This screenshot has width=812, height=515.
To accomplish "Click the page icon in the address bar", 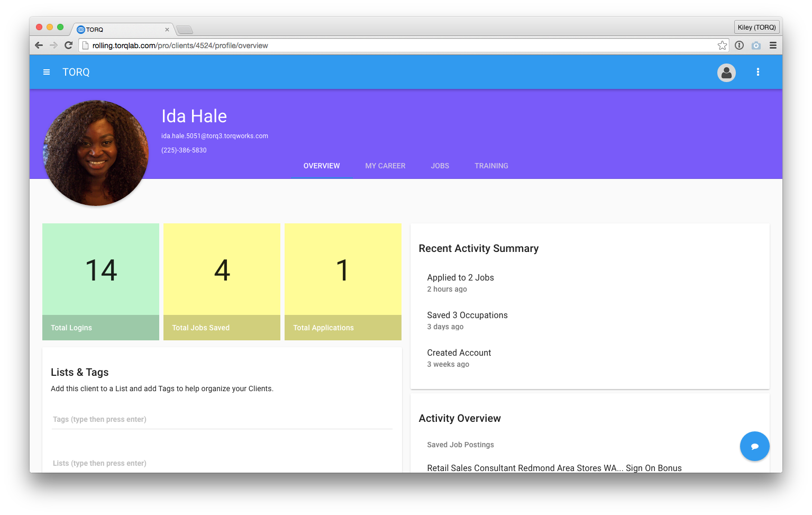I will pos(85,46).
